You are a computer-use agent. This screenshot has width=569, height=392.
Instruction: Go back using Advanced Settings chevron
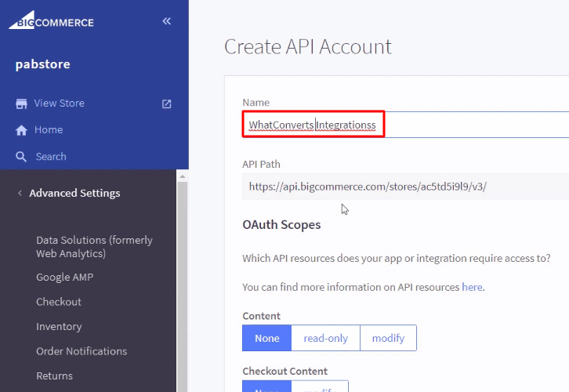(20, 193)
